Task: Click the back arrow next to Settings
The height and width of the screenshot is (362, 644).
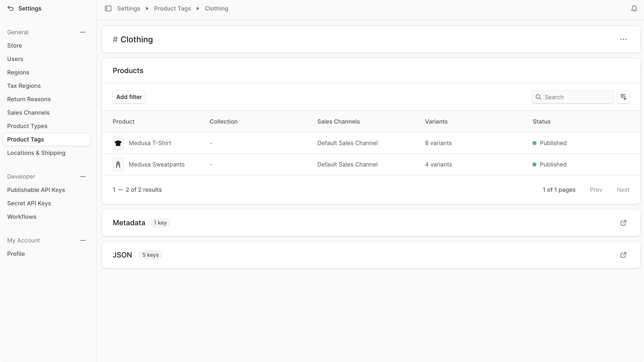Action: click(x=11, y=8)
